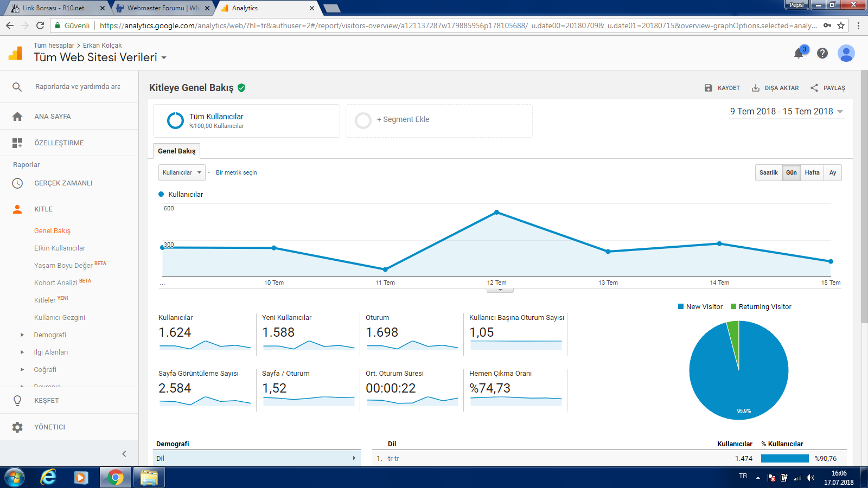
Task: Open the date range picker dropdown
Action: [786, 111]
